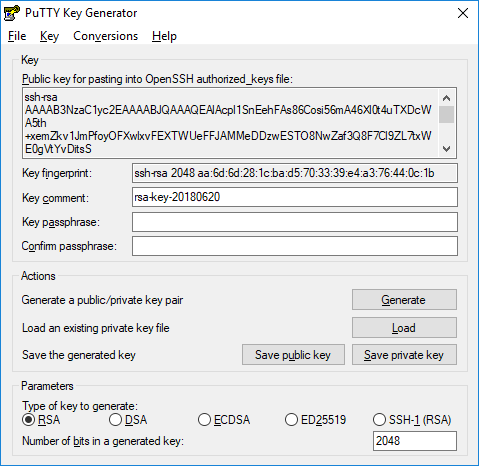The height and width of the screenshot is (466, 479).
Task: Load an existing private key file
Action: (x=404, y=327)
